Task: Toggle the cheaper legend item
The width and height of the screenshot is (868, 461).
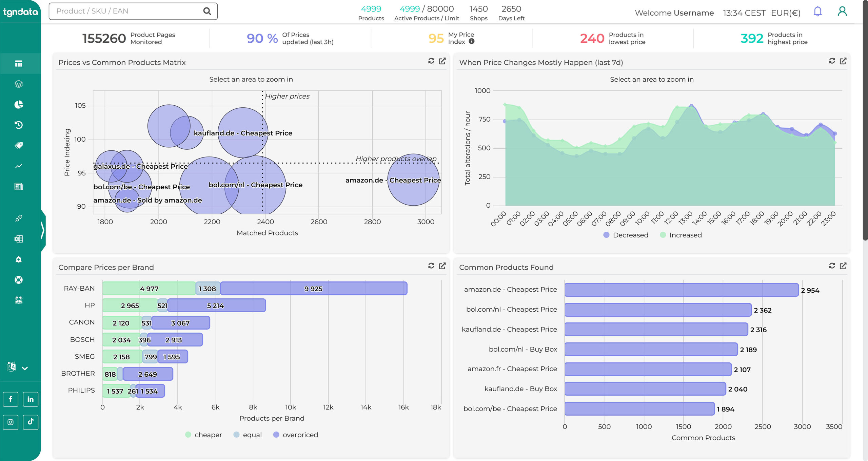Action: tap(203, 435)
